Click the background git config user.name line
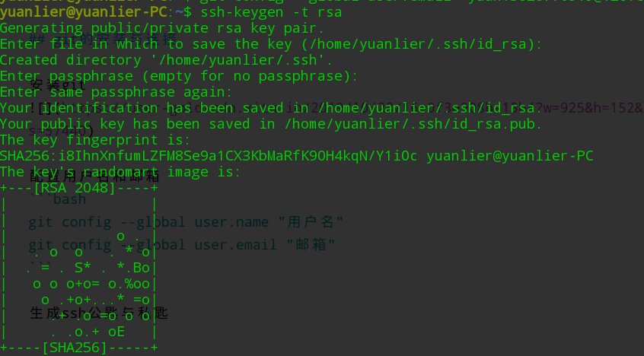This screenshot has width=644, height=356. tap(186, 222)
